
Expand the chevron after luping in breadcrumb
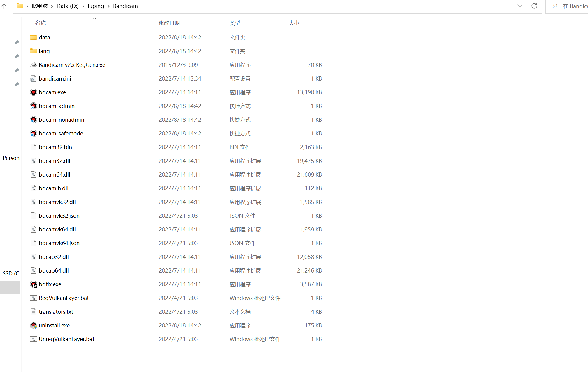pos(108,6)
